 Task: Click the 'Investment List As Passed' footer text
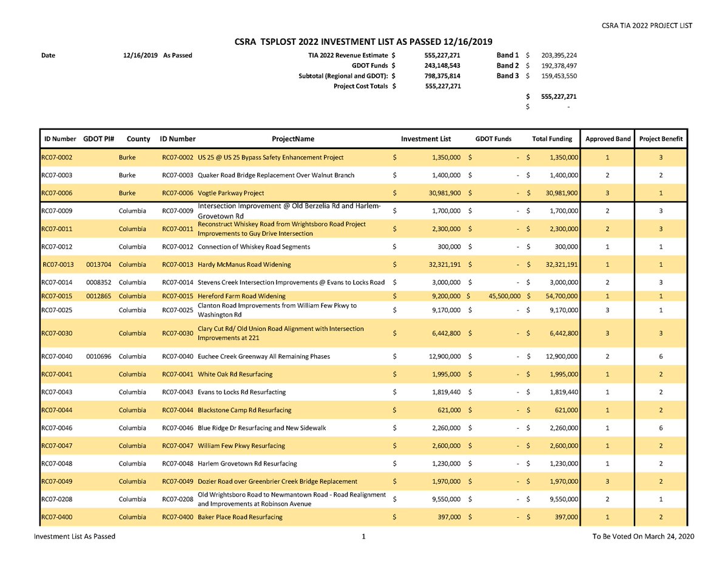click(75, 537)
